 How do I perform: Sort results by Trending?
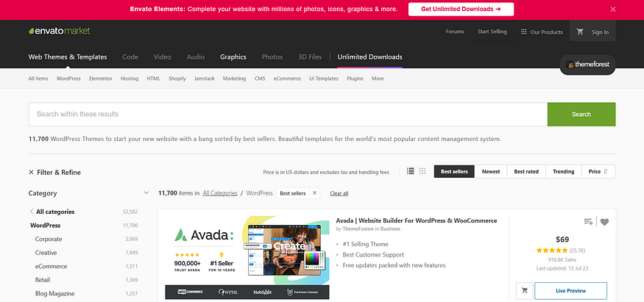tap(564, 171)
